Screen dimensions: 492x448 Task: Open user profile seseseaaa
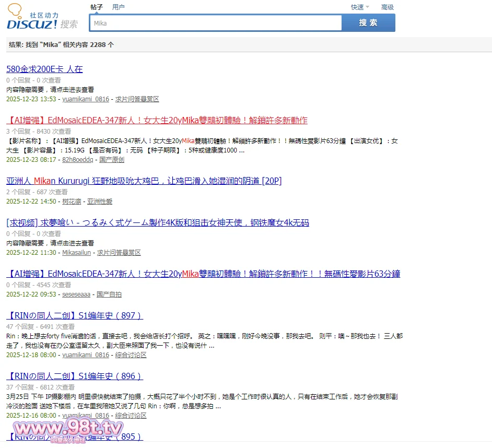coord(76,294)
